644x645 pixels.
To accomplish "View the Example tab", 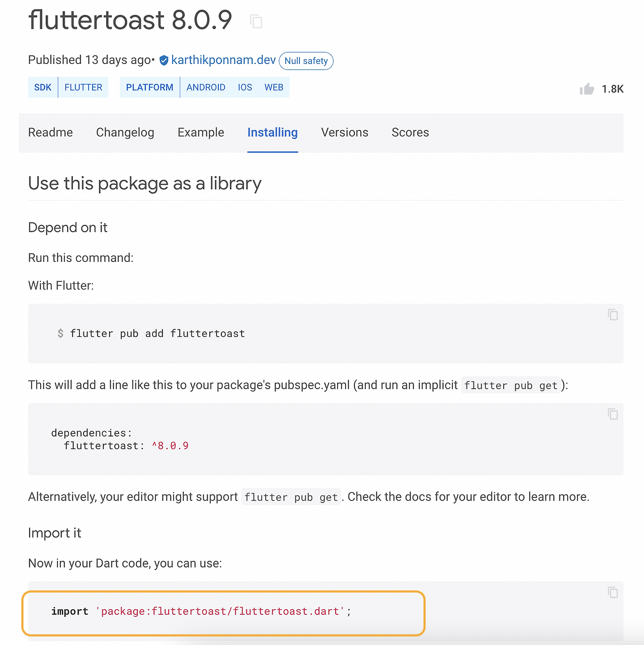I will coord(201,132).
